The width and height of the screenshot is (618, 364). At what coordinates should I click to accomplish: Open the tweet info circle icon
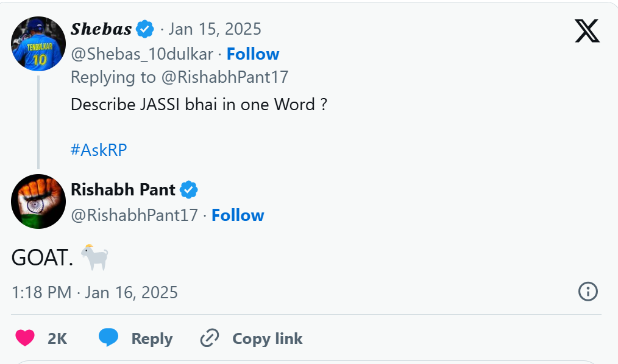tap(588, 292)
